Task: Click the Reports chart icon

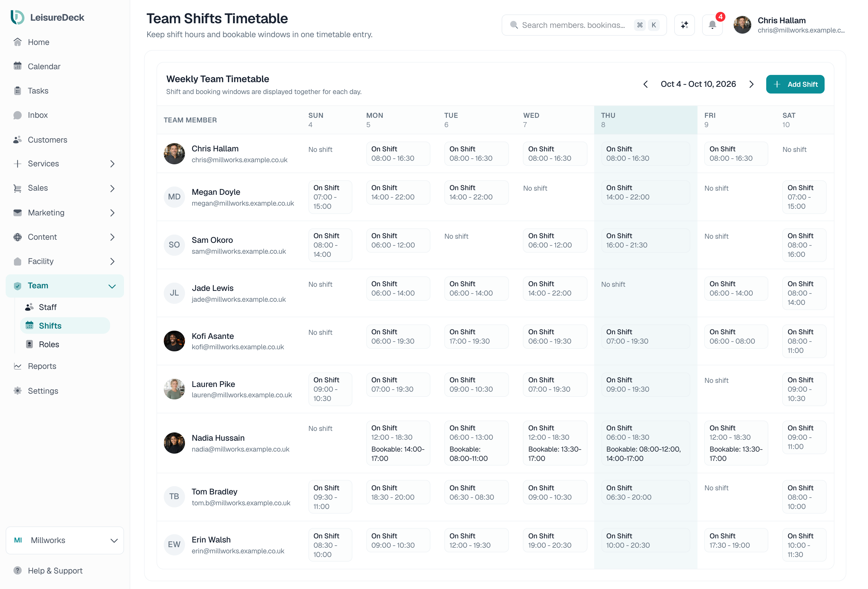Action: click(18, 366)
